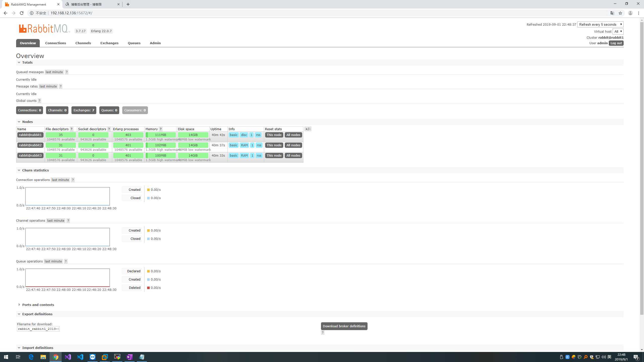This screenshot has width=644, height=362.
Task: Click help icon next to Channel operations
Action: (x=68, y=221)
